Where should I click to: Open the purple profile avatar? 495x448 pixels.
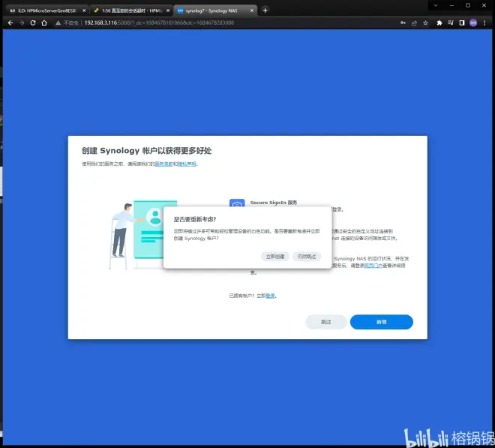click(473, 23)
